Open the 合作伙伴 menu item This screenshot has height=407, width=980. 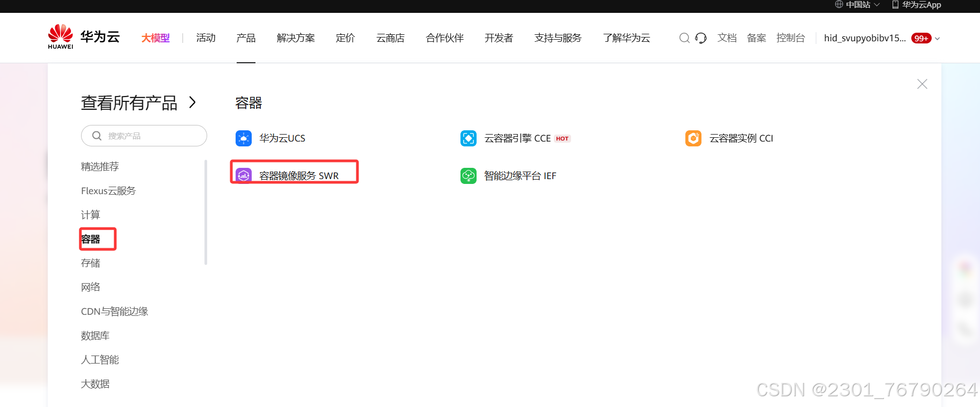click(x=445, y=38)
